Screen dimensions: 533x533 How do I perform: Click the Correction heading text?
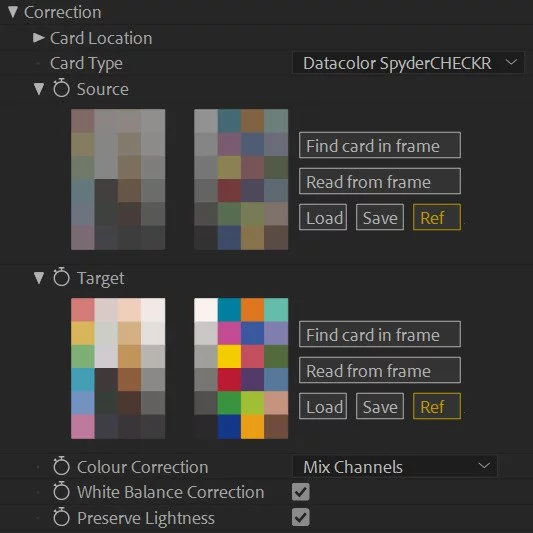[x=63, y=12]
